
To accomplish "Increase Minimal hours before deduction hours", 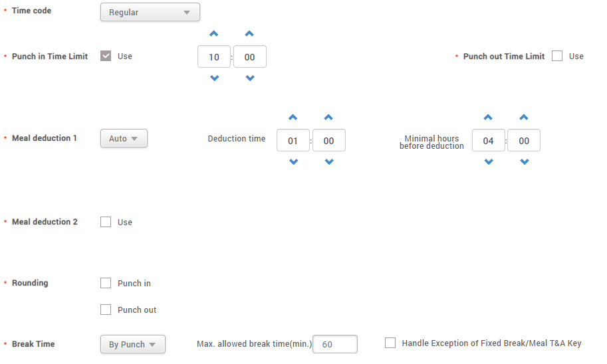I will pos(488,118).
